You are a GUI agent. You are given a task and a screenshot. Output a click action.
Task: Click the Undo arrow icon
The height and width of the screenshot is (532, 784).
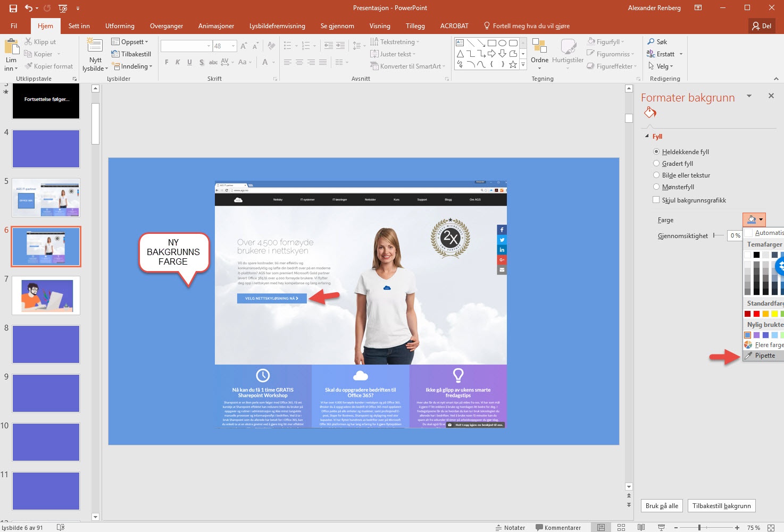click(x=29, y=8)
